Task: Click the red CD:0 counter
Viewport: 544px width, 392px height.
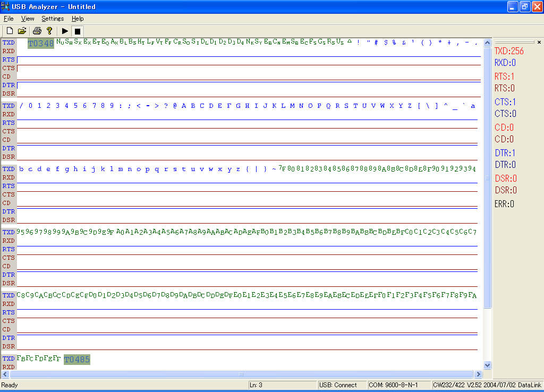Action: pos(504,127)
